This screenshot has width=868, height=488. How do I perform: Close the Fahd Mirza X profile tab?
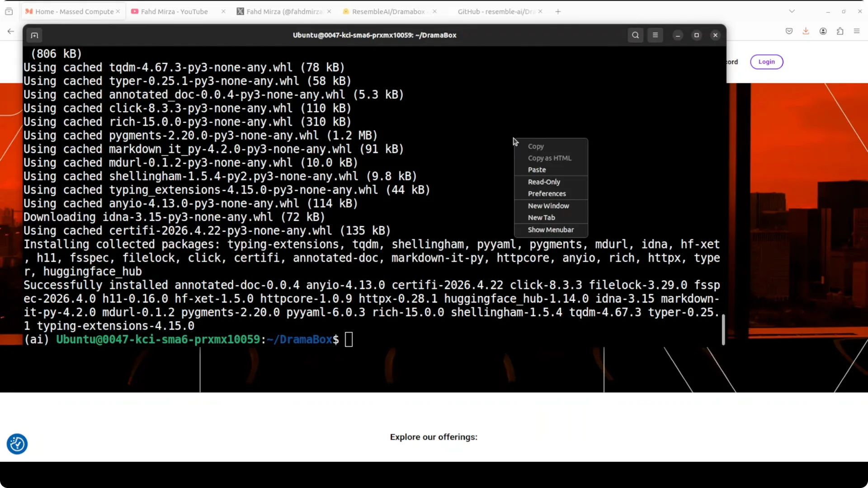click(329, 11)
